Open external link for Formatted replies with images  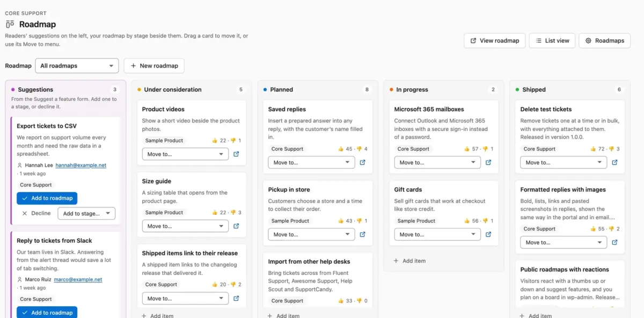[x=614, y=242]
